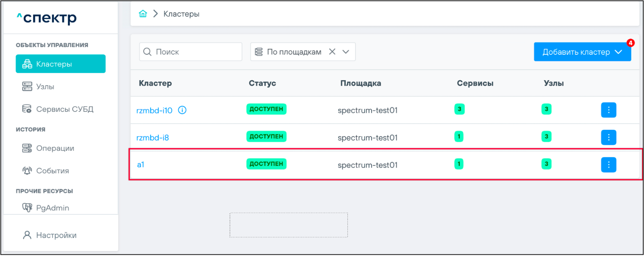Image resolution: width=644 pixels, height=256 pixels.
Task: Click the home icon in breadcrumb
Action: click(x=143, y=14)
